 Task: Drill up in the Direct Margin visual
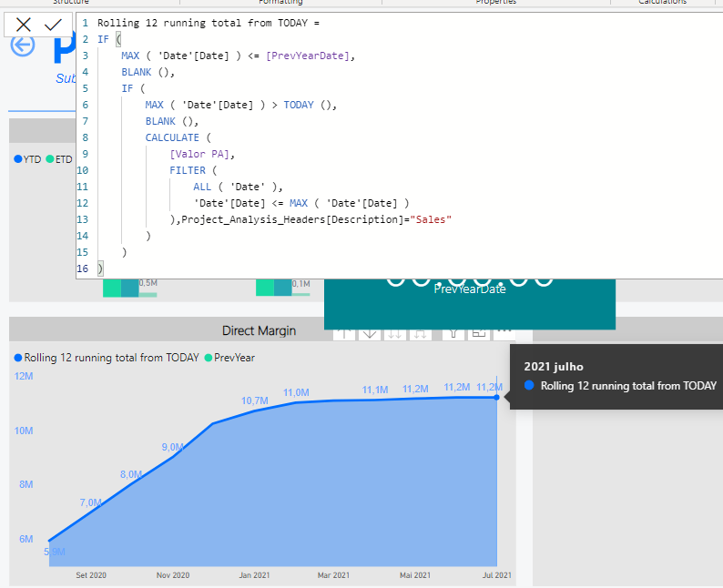click(344, 334)
